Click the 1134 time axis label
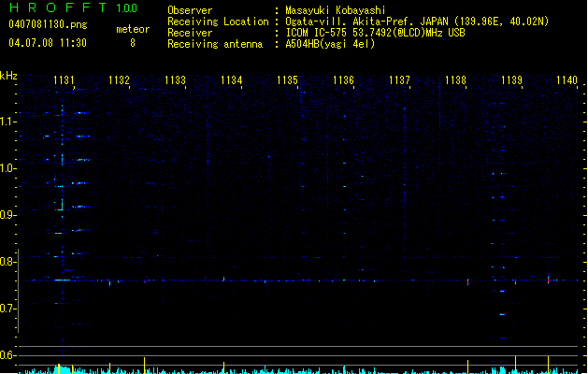 point(232,79)
